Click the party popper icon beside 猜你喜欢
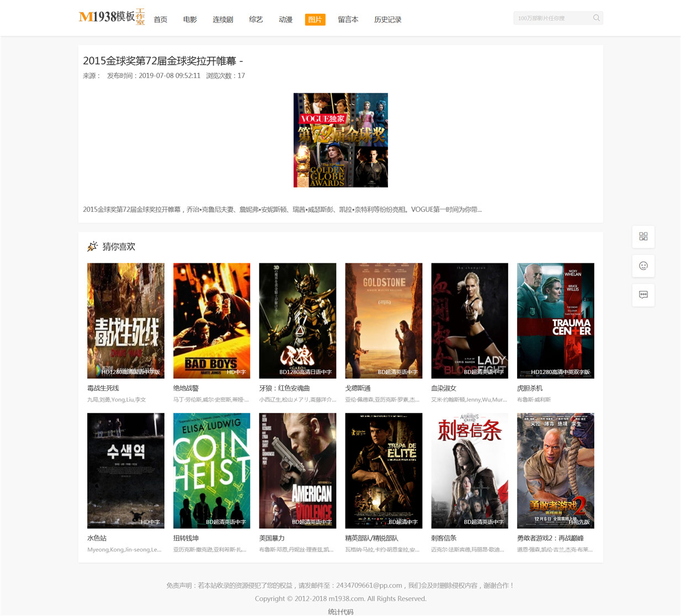The height and width of the screenshot is (616, 681). 92,246
